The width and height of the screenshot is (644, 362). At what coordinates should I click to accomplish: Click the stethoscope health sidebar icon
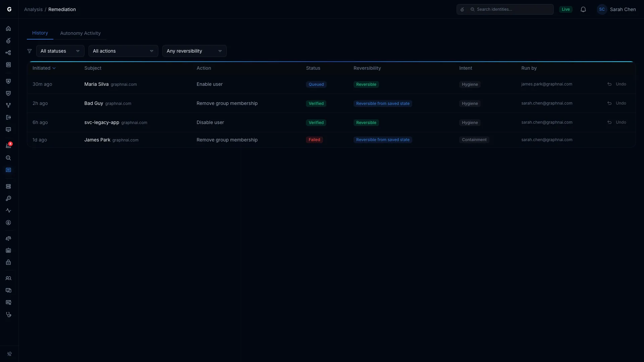(8, 314)
